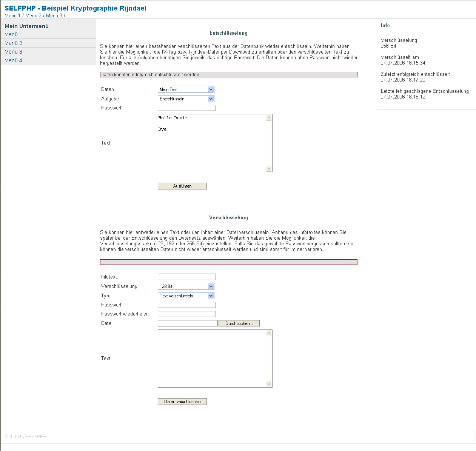Click the Durchsuchen file browse button
This screenshot has height=451, width=476.
(x=239, y=323)
